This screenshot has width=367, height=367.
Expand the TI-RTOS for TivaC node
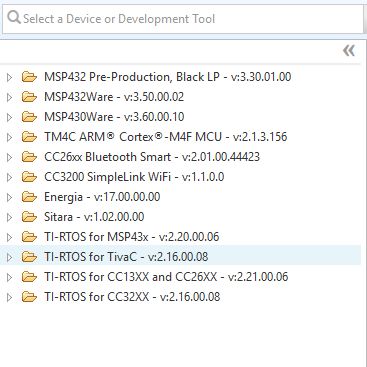pos(9,257)
